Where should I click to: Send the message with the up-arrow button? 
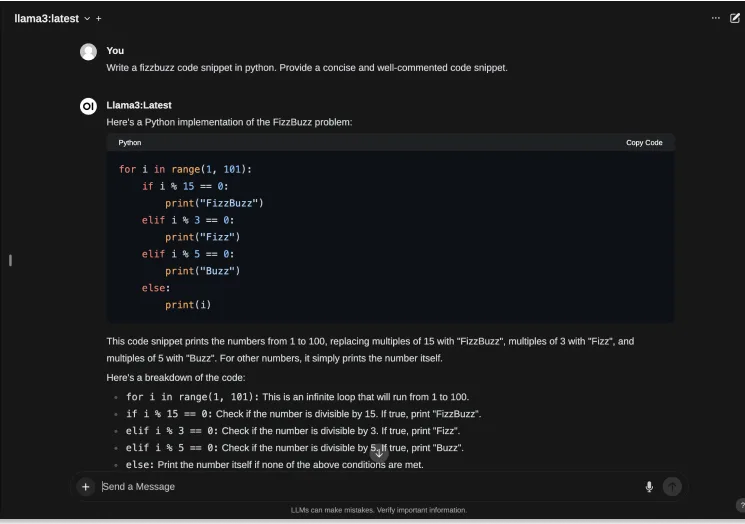672,486
